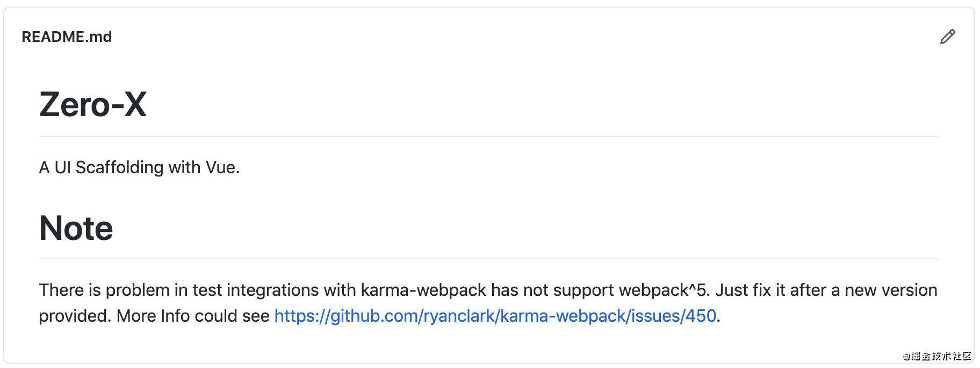The width and height of the screenshot is (980, 368).
Task: Open the karma-webpack issues 450 link
Action: point(495,316)
